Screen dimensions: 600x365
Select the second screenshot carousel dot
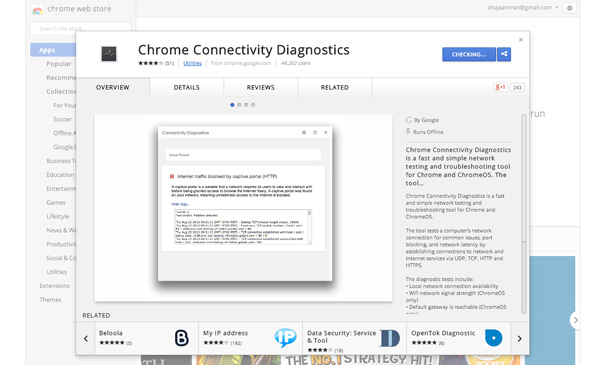point(239,105)
